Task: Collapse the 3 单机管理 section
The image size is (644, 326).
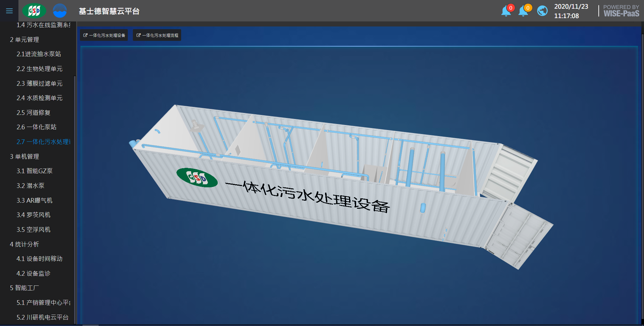Action: point(24,156)
